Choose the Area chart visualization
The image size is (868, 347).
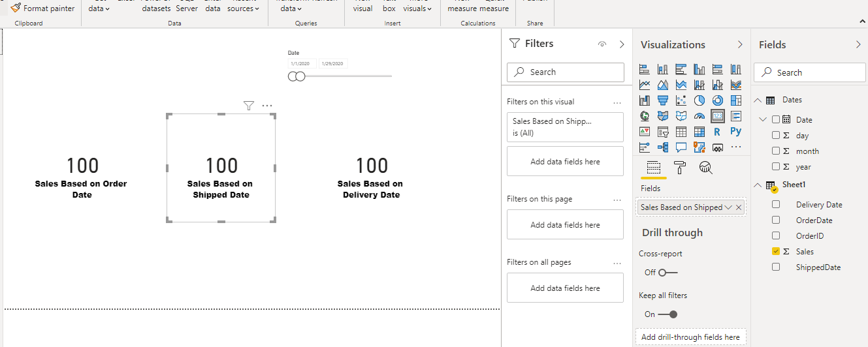pyautogui.click(x=663, y=85)
